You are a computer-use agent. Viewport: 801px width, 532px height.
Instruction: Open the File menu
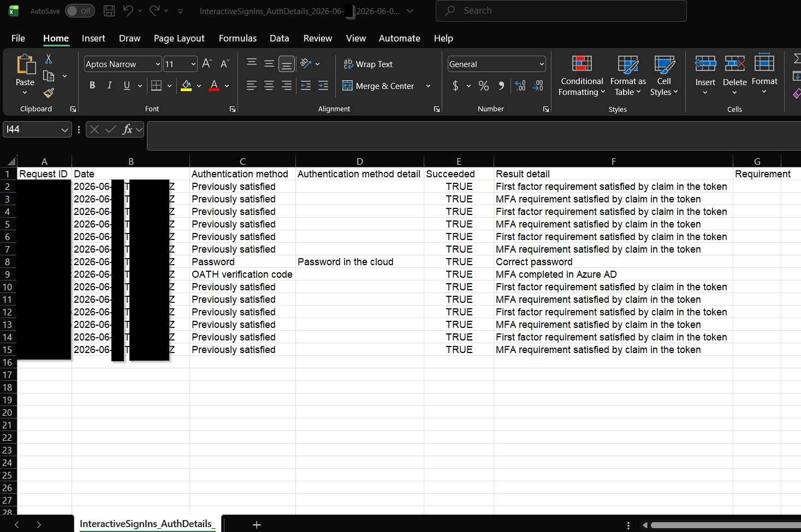click(x=18, y=38)
